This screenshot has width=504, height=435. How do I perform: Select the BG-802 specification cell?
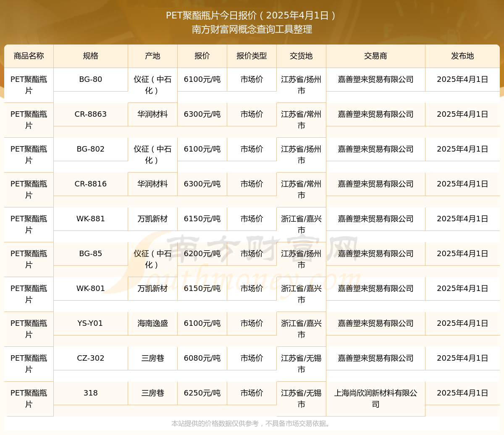pyautogui.click(x=91, y=149)
